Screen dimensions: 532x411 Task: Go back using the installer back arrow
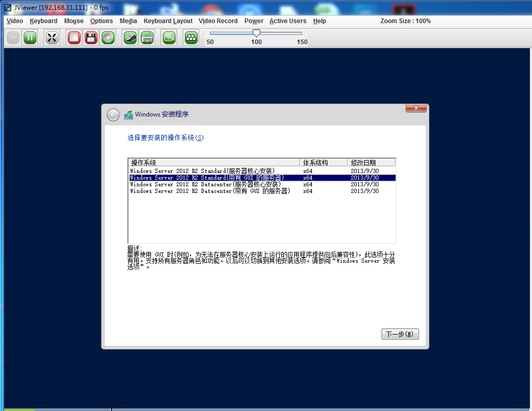point(113,115)
